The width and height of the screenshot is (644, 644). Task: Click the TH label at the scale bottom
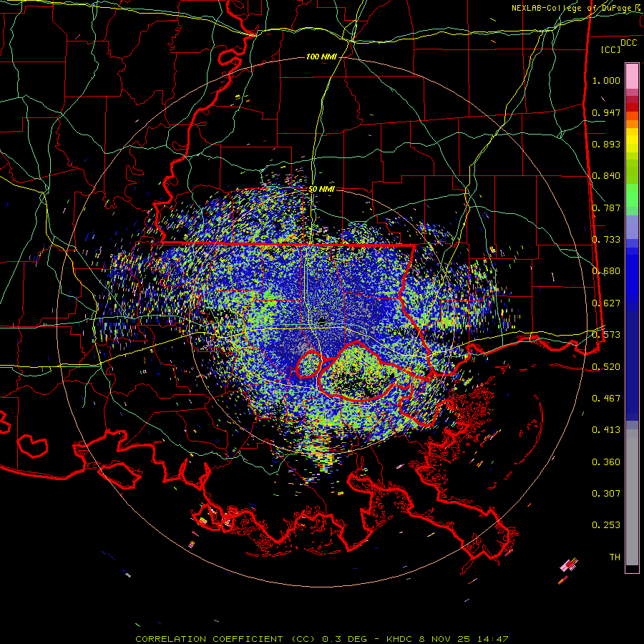coord(615,557)
